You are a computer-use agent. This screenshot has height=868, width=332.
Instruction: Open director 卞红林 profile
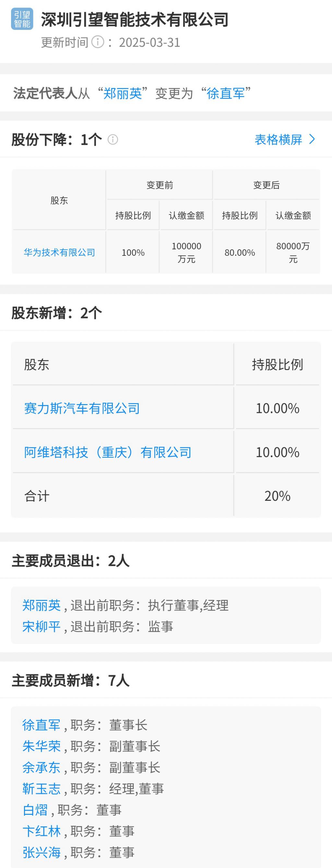tap(42, 831)
